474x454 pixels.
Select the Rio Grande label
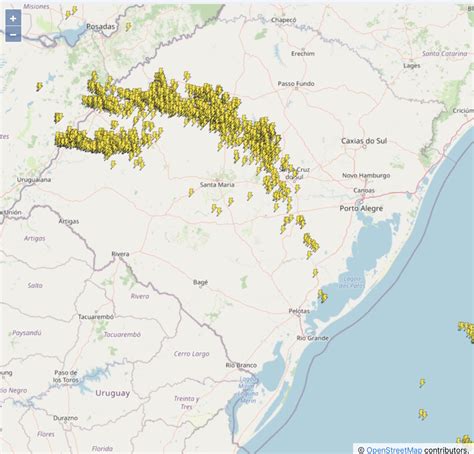pyautogui.click(x=312, y=338)
